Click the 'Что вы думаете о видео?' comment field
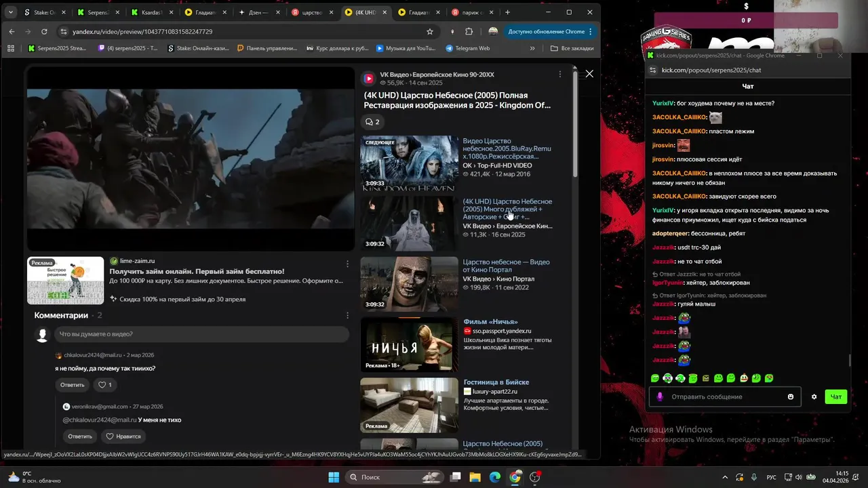 pyautogui.click(x=201, y=334)
